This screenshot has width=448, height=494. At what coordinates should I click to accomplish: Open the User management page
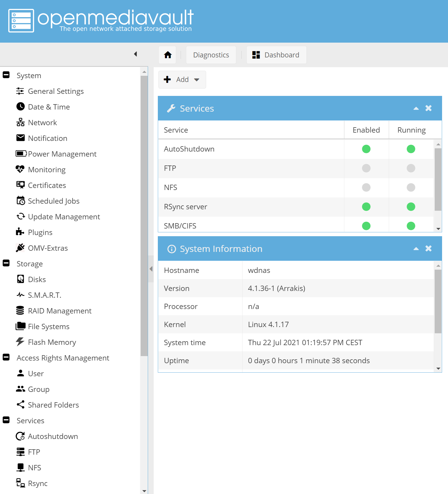click(x=30, y=374)
